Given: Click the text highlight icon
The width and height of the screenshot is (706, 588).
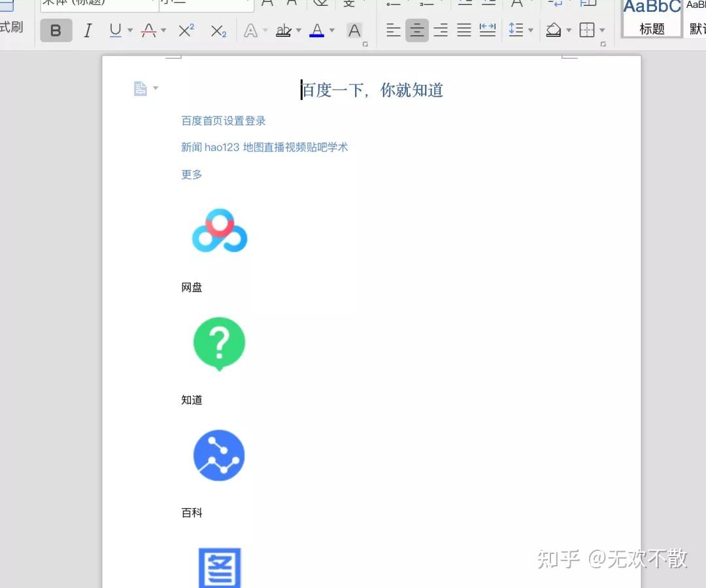Looking at the screenshot, I should coord(285,30).
